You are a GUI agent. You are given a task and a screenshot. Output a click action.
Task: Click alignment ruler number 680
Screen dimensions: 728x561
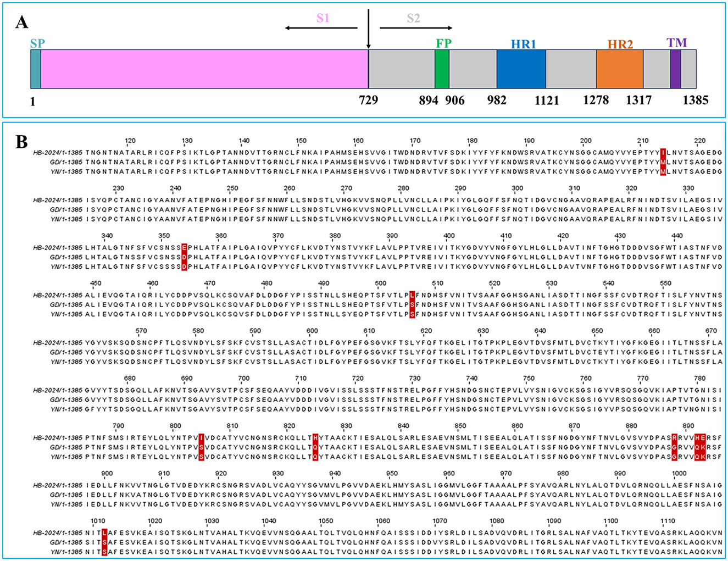[130, 378]
